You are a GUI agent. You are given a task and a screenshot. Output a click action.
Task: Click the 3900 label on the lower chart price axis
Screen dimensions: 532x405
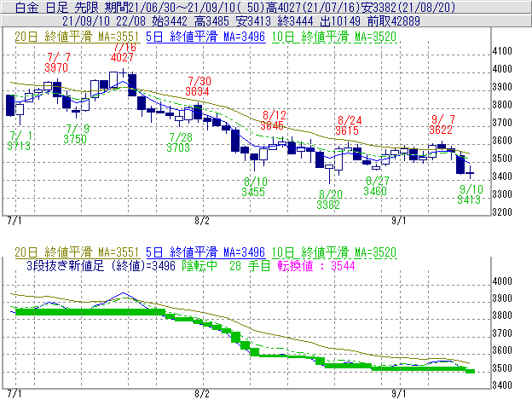502,298
